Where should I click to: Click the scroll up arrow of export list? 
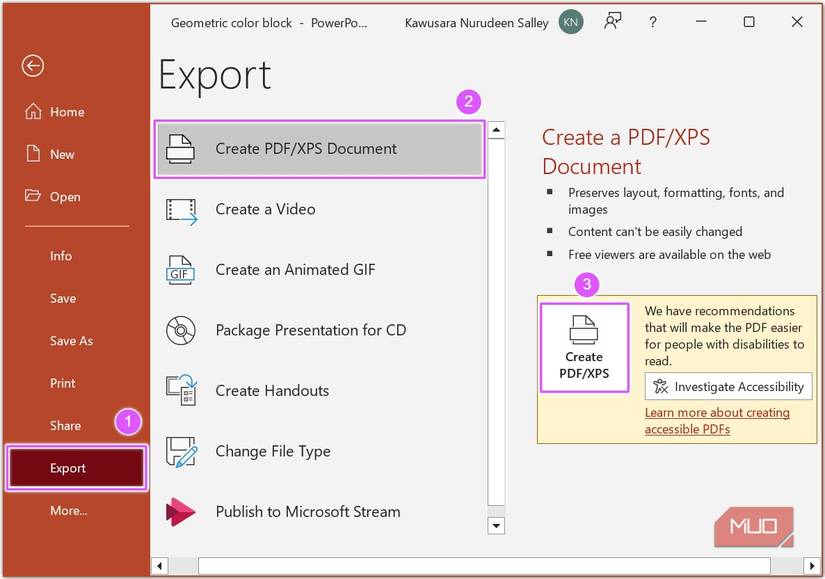coord(496,130)
